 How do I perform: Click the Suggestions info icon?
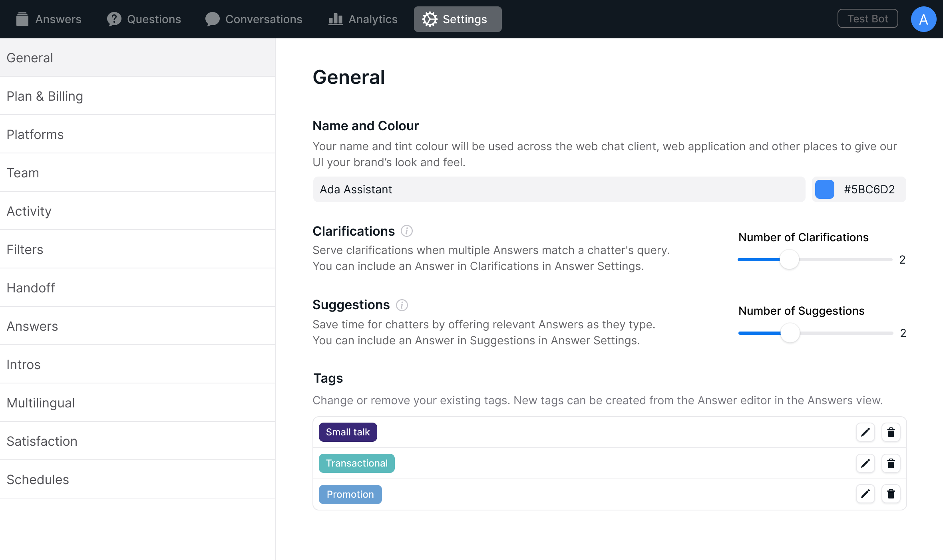tap(402, 305)
